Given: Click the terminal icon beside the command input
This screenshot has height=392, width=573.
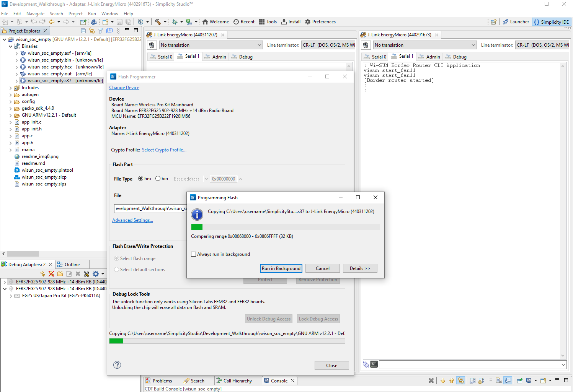Looking at the screenshot, I should (x=374, y=364).
